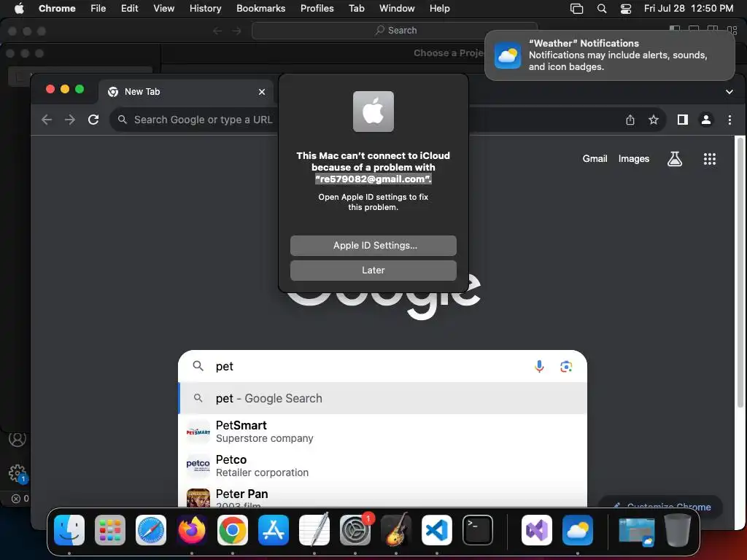Image resolution: width=747 pixels, height=560 pixels.
Task: Open Accounts icon in VS Code sidebar
Action: [18, 438]
